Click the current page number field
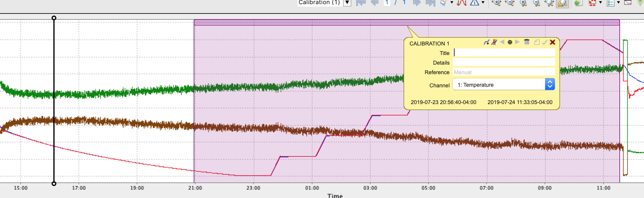Viewport: 644px width, 198px height. click(387, 3)
